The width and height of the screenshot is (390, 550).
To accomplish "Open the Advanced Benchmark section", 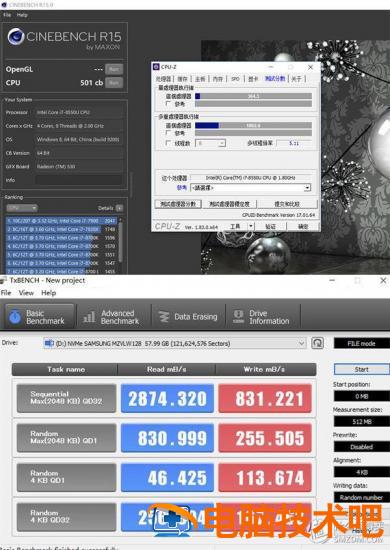I will pyautogui.click(x=112, y=317).
